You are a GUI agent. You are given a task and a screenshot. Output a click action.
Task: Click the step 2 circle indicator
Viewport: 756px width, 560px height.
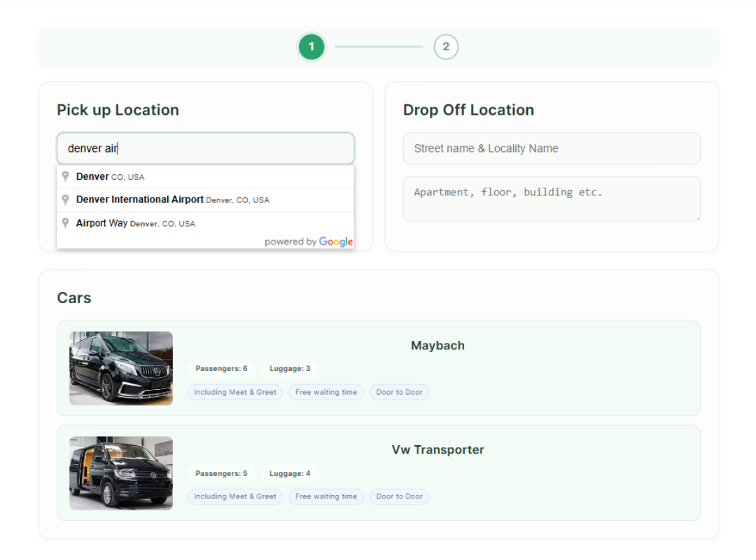(x=446, y=47)
